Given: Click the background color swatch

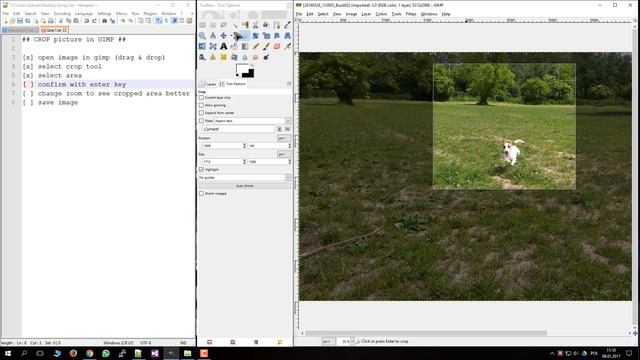Looking at the screenshot, I should coord(251,74).
